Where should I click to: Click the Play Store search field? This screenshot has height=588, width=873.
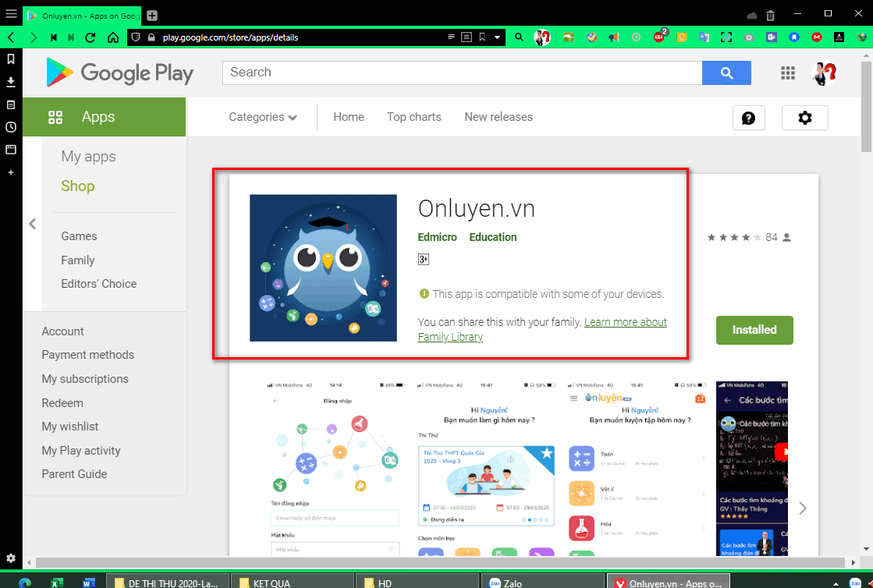[460, 73]
